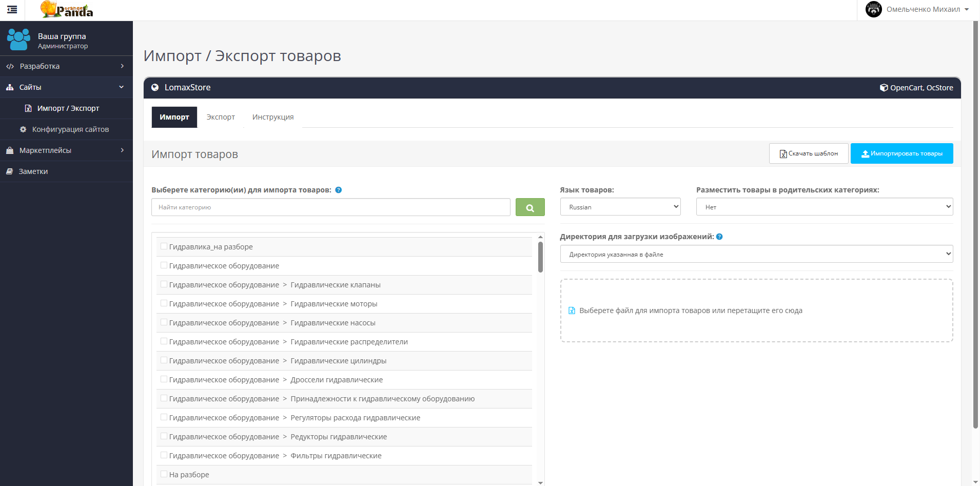Open help tooltip for image directory
Image resolution: width=980 pixels, height=486 pixels.
point(719,237)
